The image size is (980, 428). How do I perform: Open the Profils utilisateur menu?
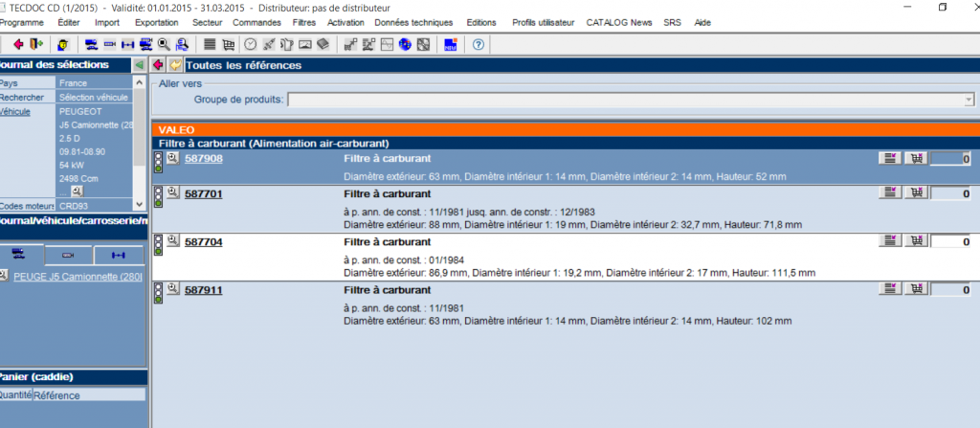[544, 23]
